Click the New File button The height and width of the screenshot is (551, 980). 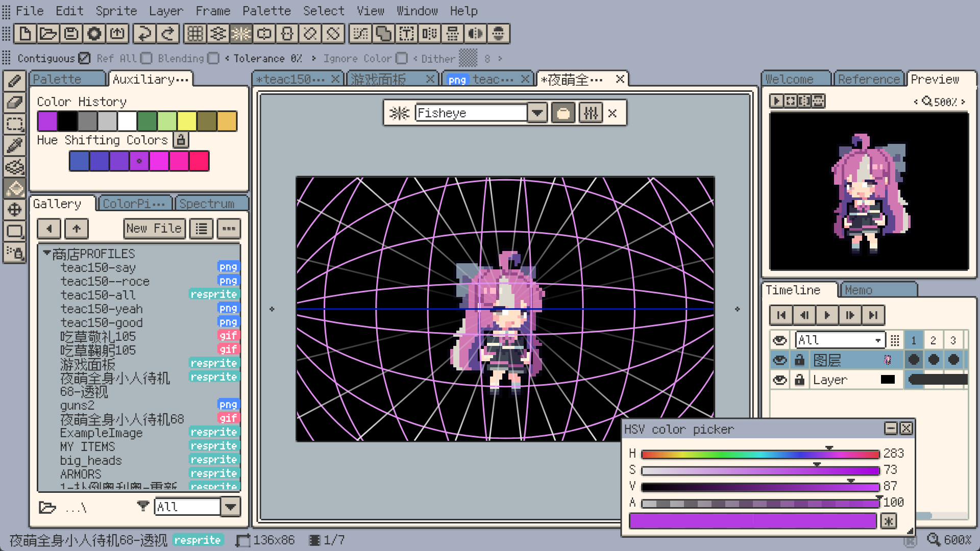tap(154, 228)
